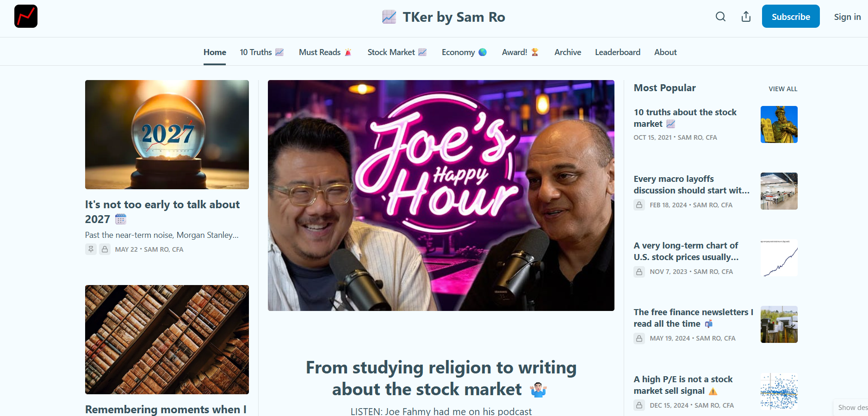
Task: Click lock icon next to MAY 19, 2024
Action: click(639, 338)
